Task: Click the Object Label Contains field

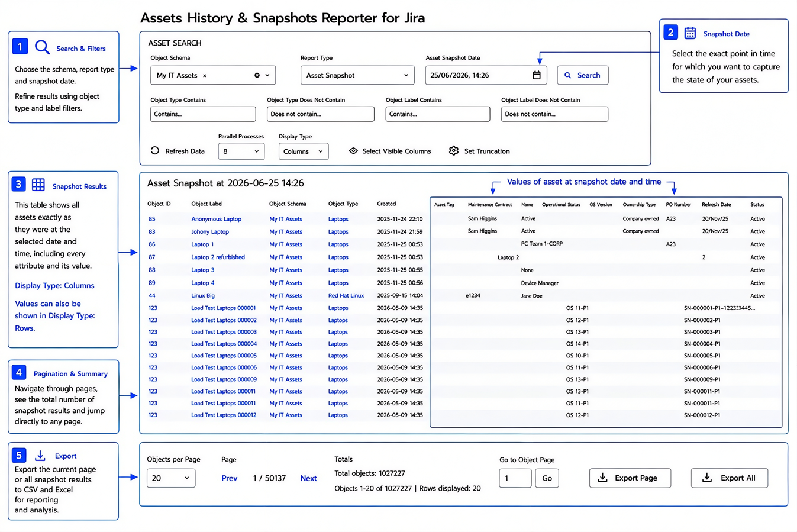Action: pos(438,114)
